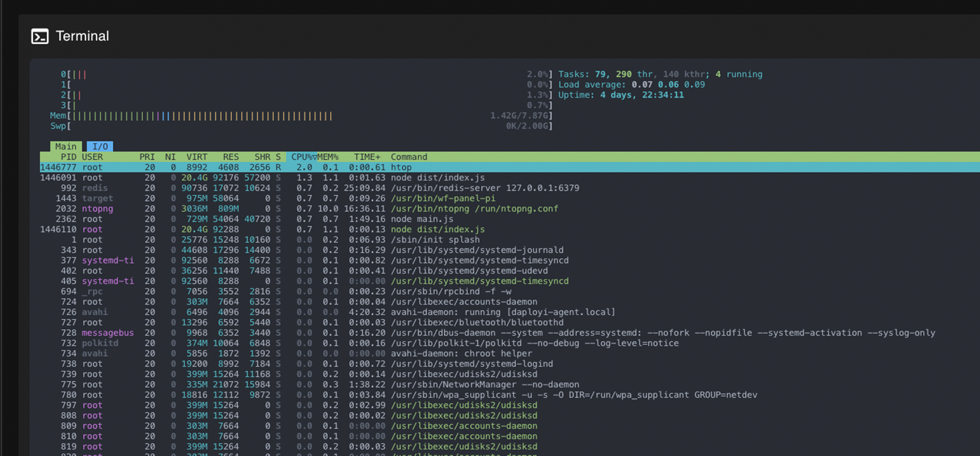This screenshot has width=980, height=456.
Task: Click the CPU 2 usage meter
Action: (x=307, y=95)
